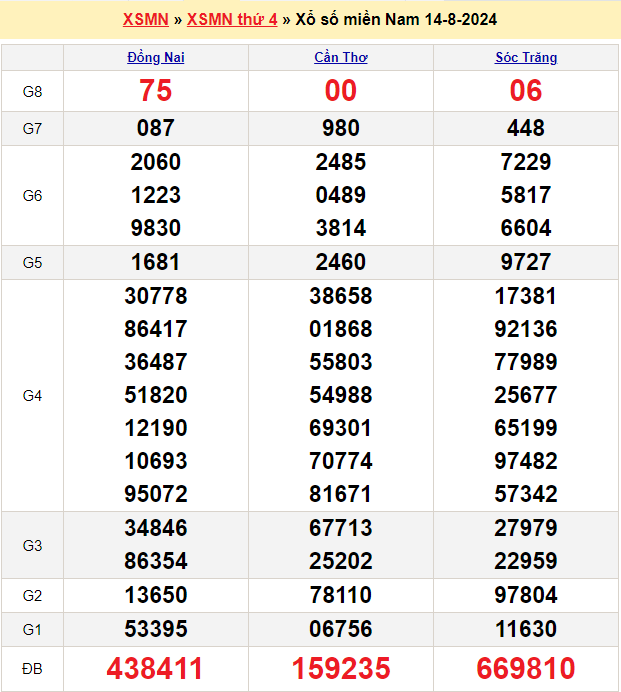The width and height of the screenshot is (621, 692).
Task: Click the G7 result 448
Action: click(526, 128)
